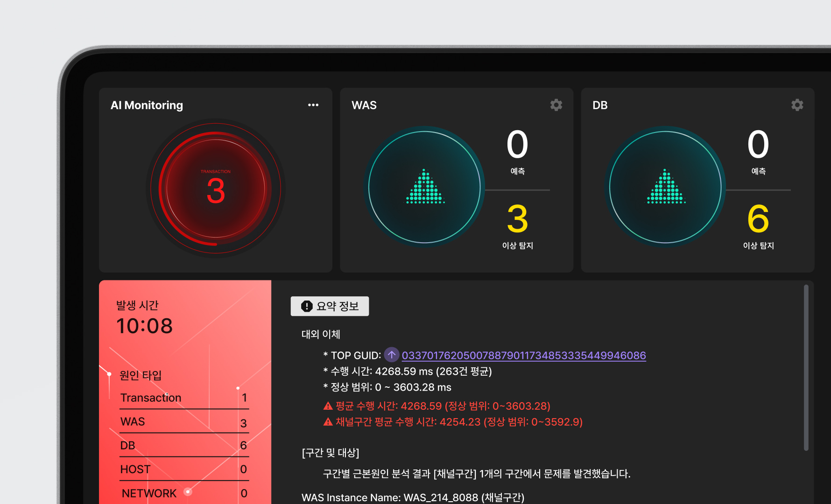Open WAS panel settings gear
Image resolution: width=831 pixels, height=504 pixels.
pos(556,105)
